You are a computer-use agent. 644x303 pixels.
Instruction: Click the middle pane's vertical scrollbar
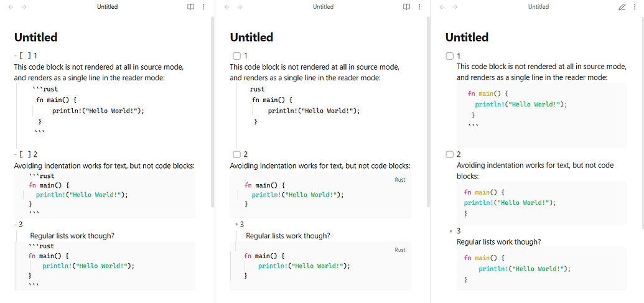(x=428, y=111)
